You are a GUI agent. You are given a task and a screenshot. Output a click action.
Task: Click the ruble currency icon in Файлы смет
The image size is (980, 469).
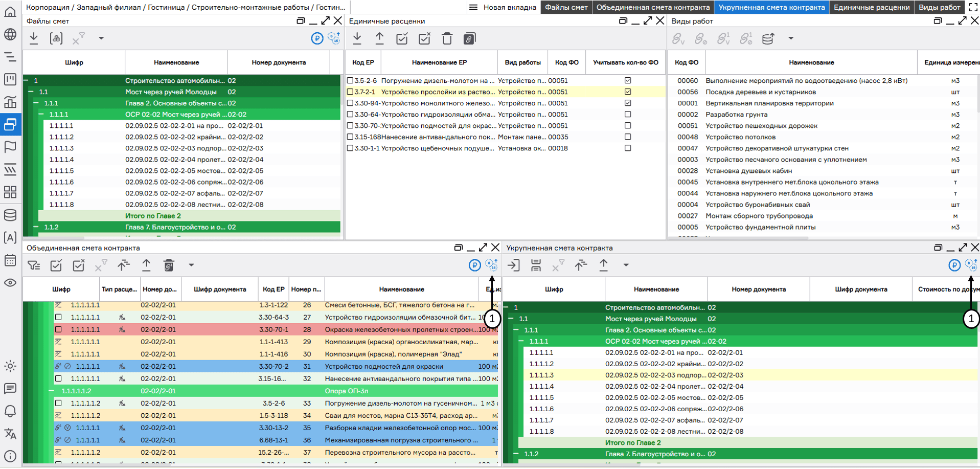pos(317,39)
